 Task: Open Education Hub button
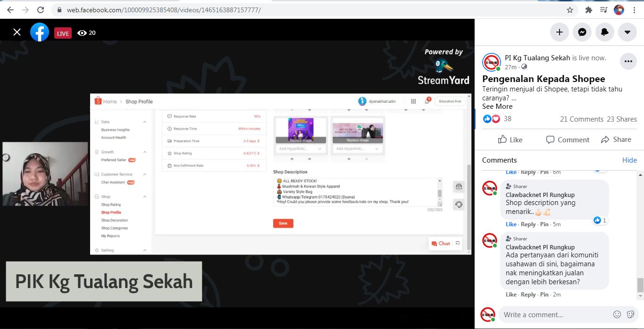[x=450, y=101]
